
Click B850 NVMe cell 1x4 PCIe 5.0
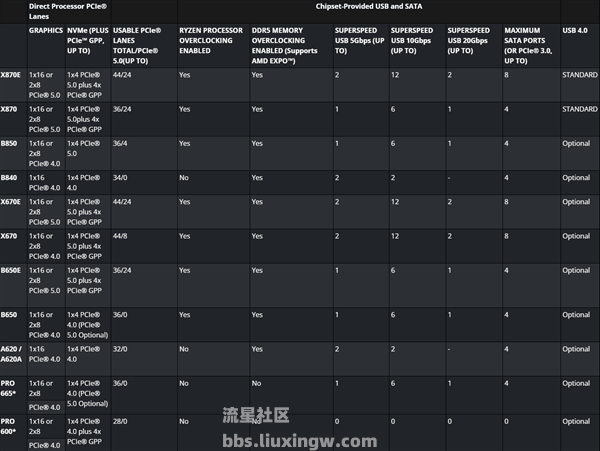pos(83,148)
